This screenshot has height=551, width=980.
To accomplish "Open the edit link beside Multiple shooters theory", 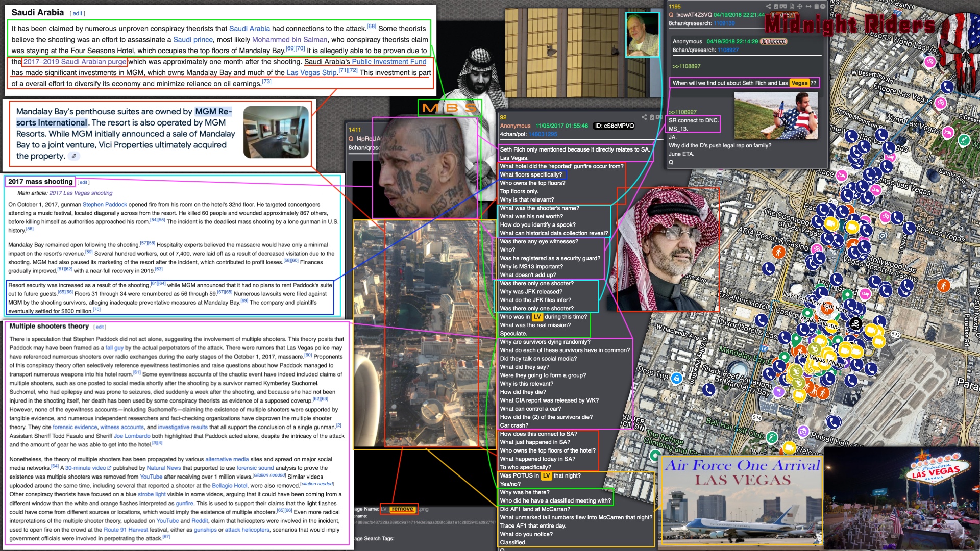I will (x=100, y=327).
